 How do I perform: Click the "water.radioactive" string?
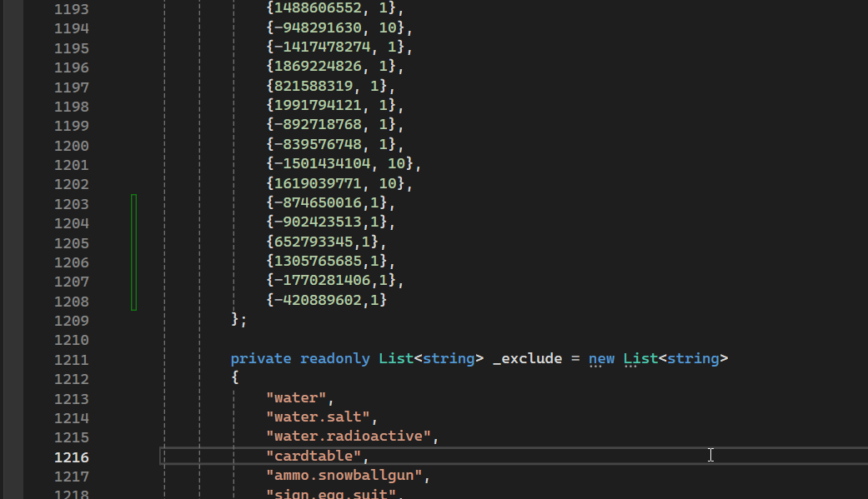tap(350, 437)
